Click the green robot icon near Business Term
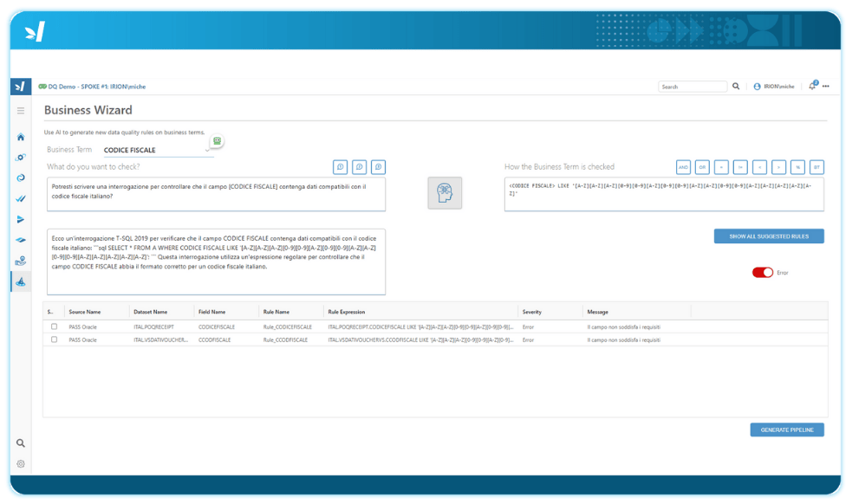The width and height of the screenshot is (852, 504). 217,141
